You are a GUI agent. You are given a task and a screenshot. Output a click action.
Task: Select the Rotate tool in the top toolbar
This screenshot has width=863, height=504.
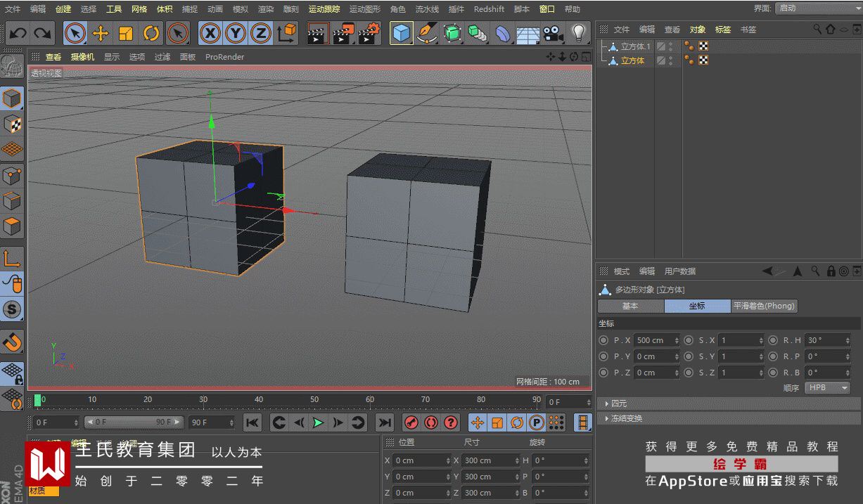click(x=151, y=33)
